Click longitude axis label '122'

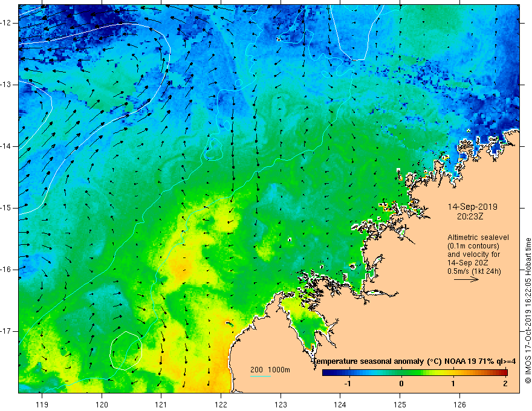(221, 404)
